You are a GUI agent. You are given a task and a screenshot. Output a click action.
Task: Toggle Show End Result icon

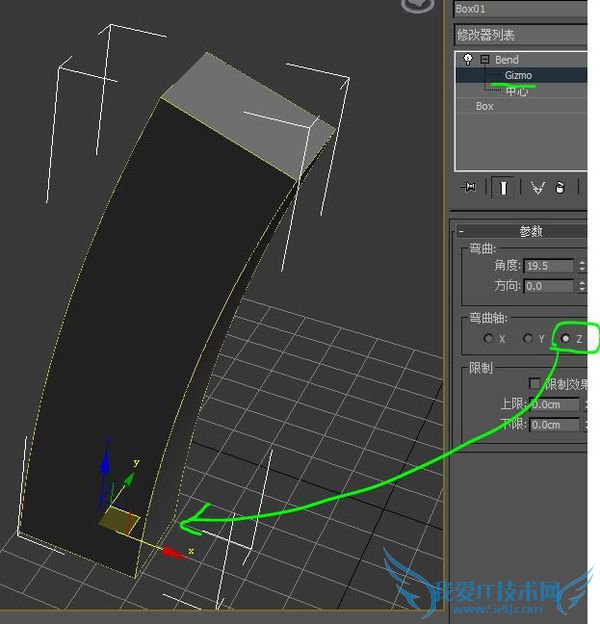(503, 187)
